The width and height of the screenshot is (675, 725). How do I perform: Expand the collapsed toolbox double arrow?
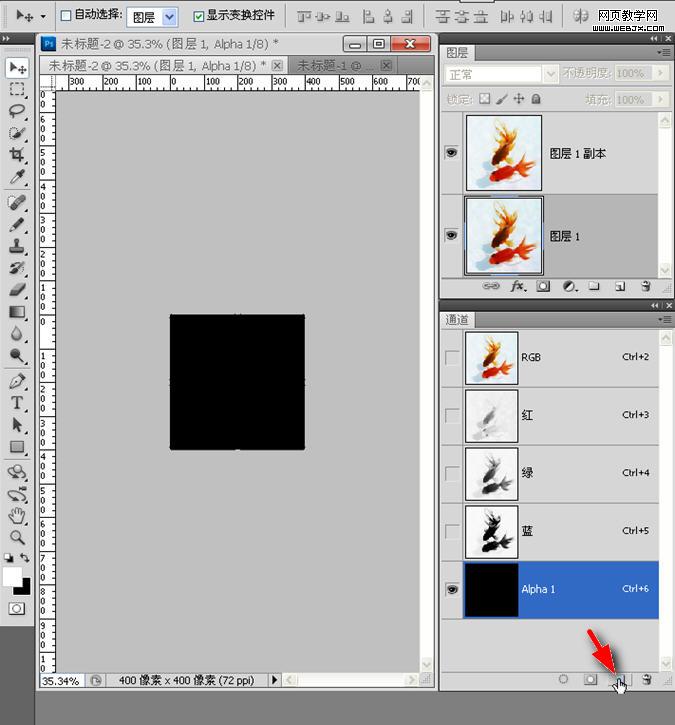pos(6,38)
